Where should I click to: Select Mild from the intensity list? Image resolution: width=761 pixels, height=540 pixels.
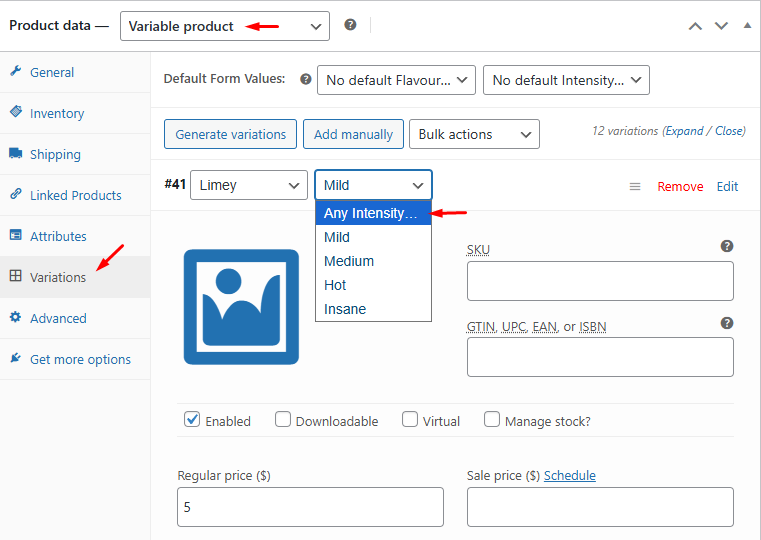coord(373,237)
